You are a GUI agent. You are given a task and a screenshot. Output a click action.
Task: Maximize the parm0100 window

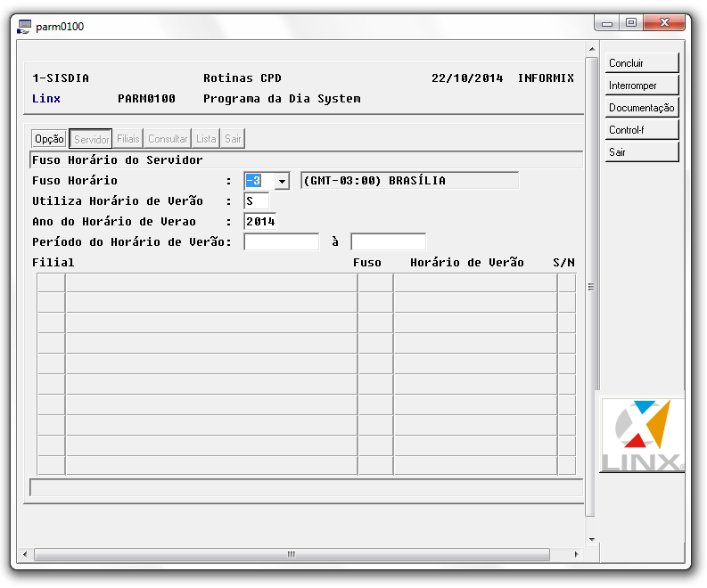[631, 22]
